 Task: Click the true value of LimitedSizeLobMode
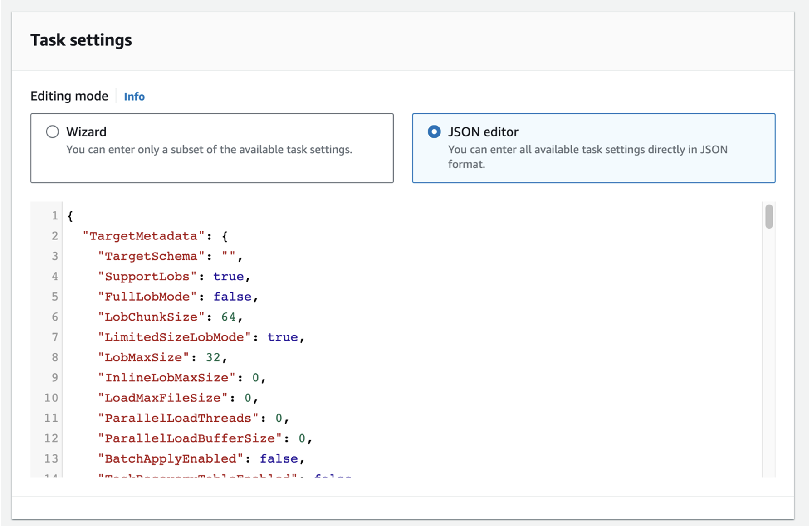[283, 337]
